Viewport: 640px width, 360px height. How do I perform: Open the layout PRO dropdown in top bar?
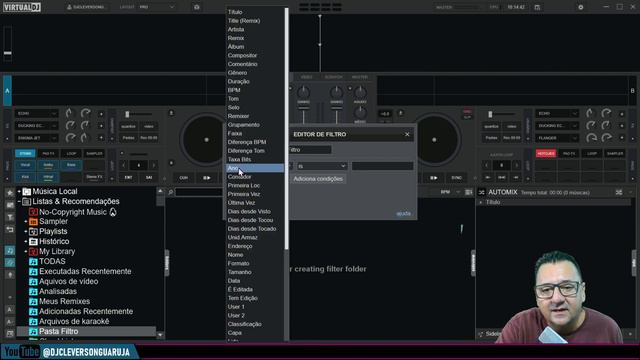click(156, 7)
